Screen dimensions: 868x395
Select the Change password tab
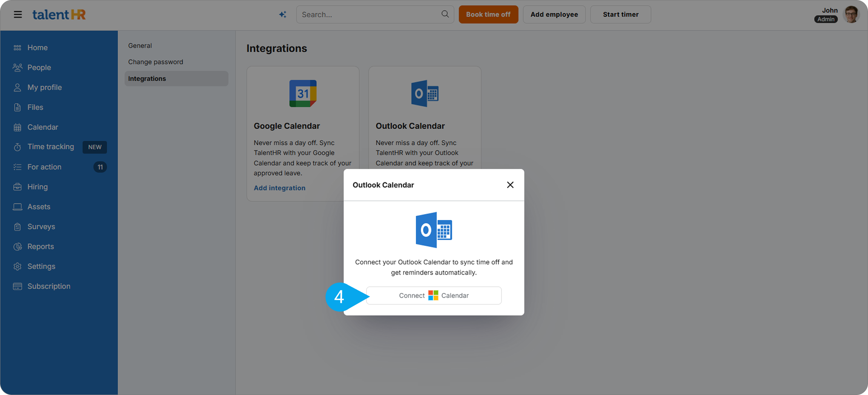(x=155, y=62)
